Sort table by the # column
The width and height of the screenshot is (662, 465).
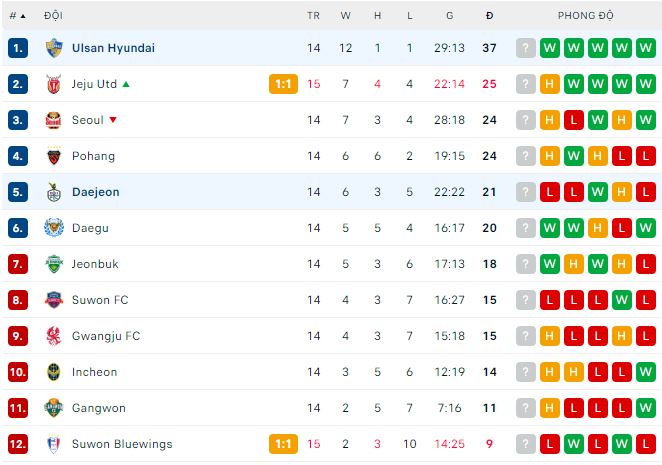[x=17, y=16]
